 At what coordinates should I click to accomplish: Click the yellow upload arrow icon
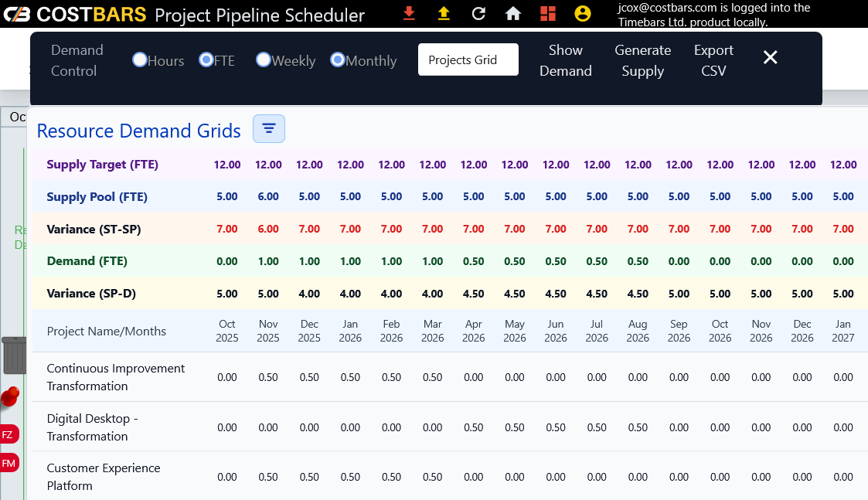click(x=444, y=13)
